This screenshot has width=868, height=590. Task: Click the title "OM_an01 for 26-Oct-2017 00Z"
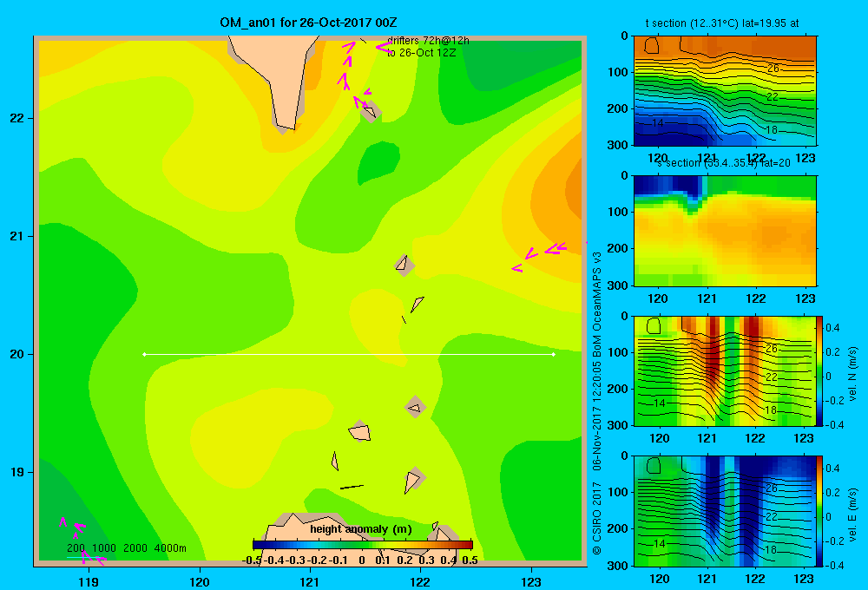click(308, 23)
